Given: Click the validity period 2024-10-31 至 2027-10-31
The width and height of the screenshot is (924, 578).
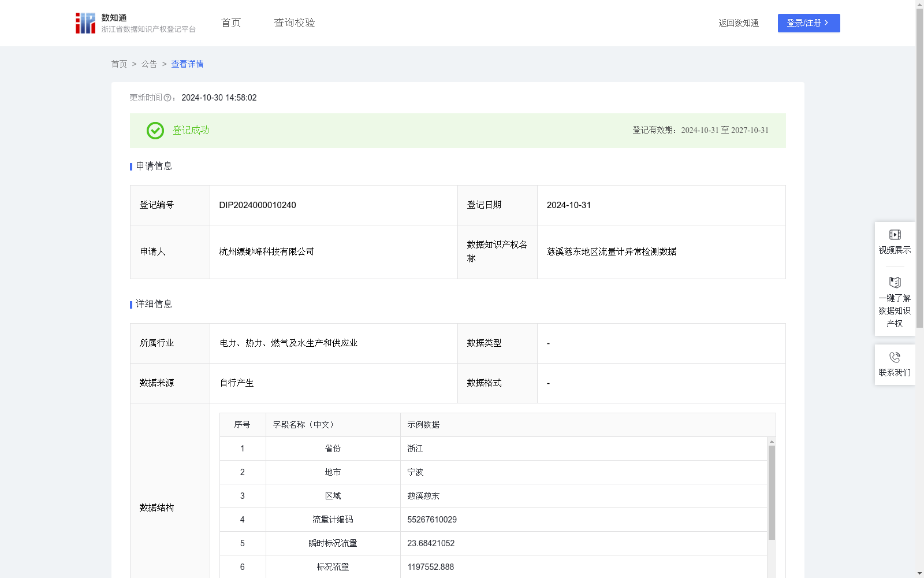Looking at the screenshot, I should pyautogui.click(x=725, y=131).
